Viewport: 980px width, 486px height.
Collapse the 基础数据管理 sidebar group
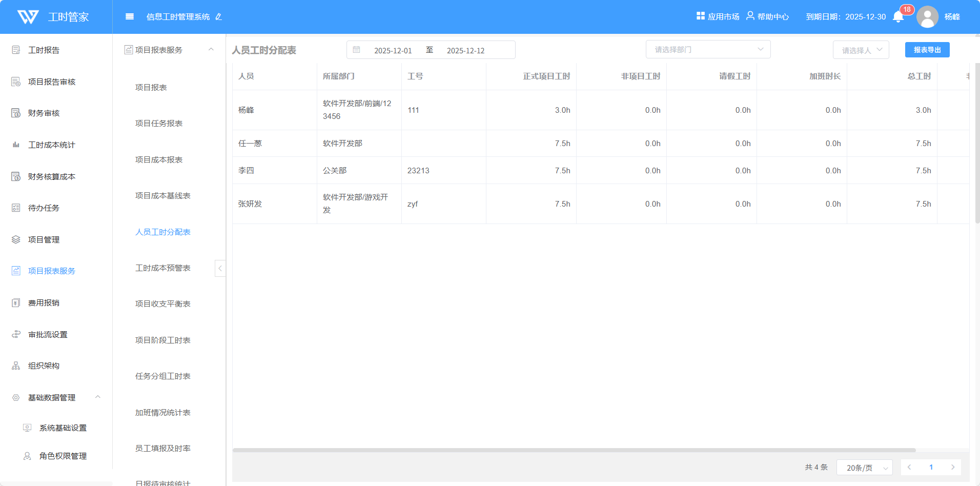97,397
